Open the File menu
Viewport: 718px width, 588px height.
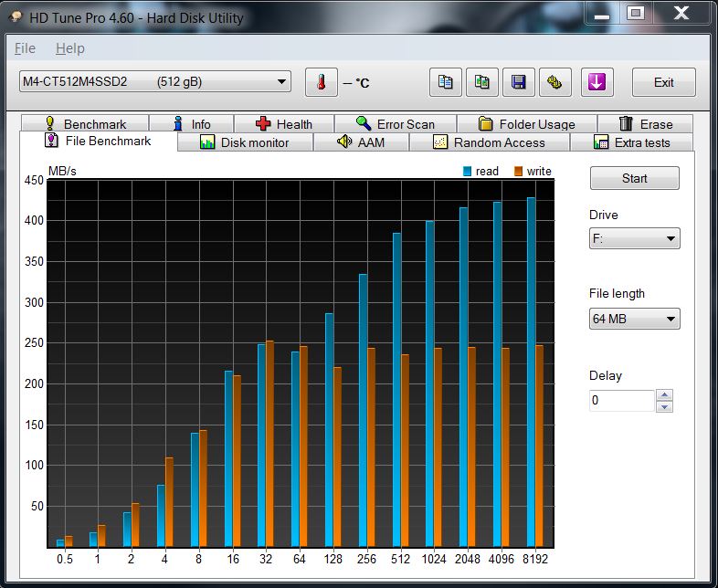click(x=25, y=48)
